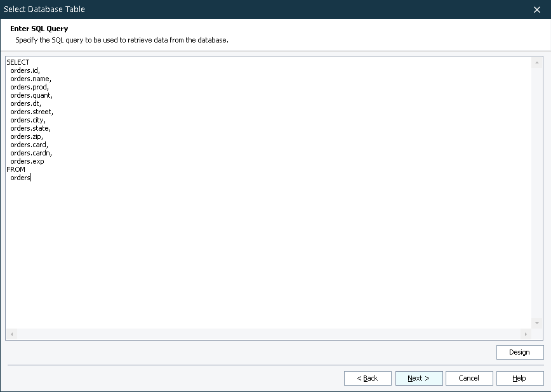The image size is (551, 392).
Task: Click the horizontal scrollbar left arrow
Action: (x=11, y=334)
